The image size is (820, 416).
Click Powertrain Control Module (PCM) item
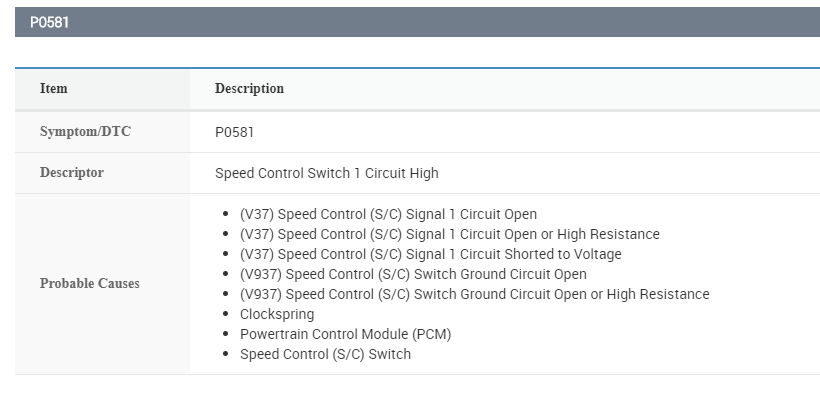[338, 334]
